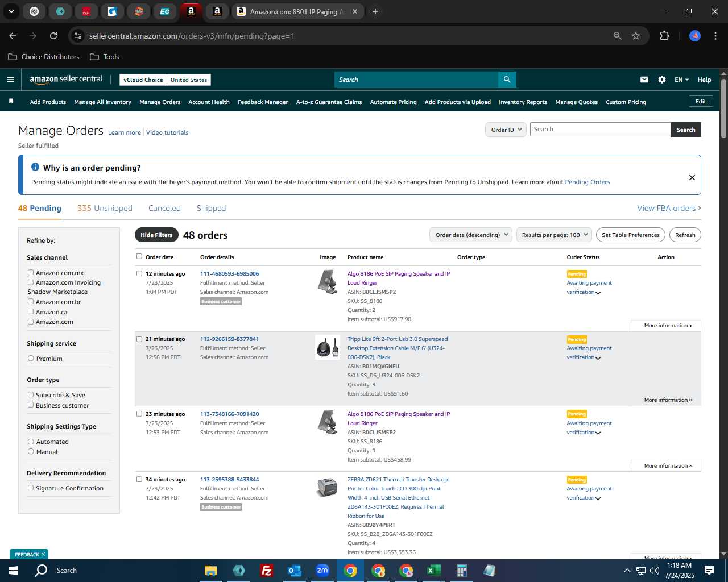Open Outlook from the taskbar
This screenshot has width=728, height=582.
pos(294,571)
